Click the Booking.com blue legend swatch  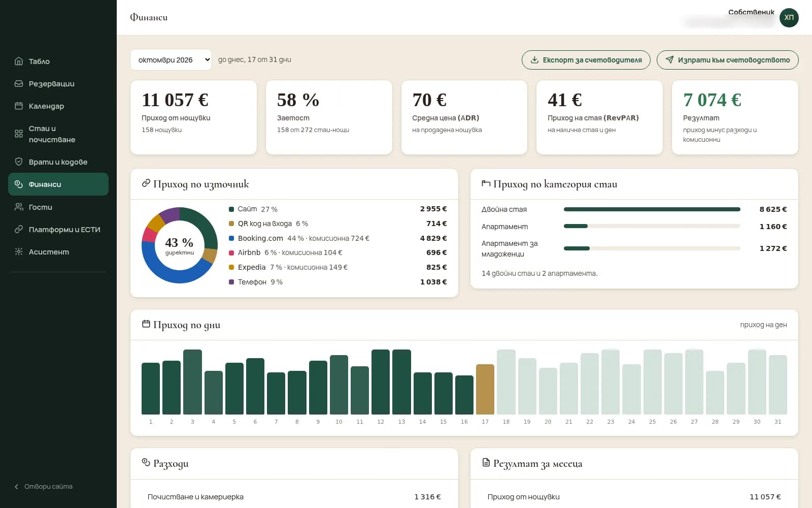[x=231, y=238]
